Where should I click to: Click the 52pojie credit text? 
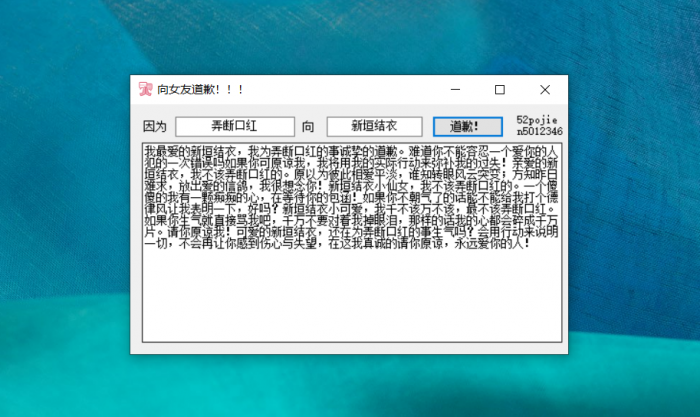[x=537, y=120]
